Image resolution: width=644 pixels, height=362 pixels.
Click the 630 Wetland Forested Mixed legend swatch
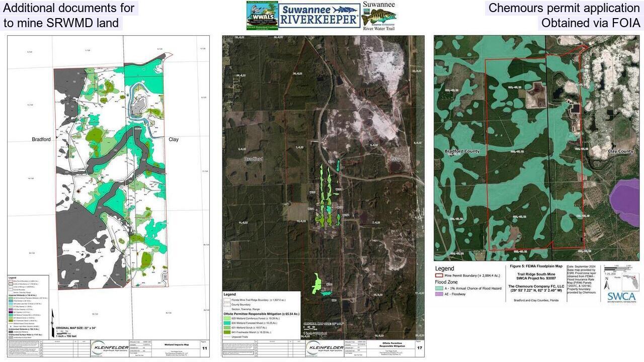227,323
